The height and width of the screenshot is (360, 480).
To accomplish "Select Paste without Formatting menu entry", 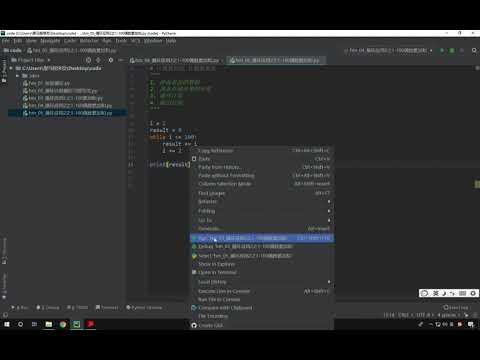I will click(262, 176).
